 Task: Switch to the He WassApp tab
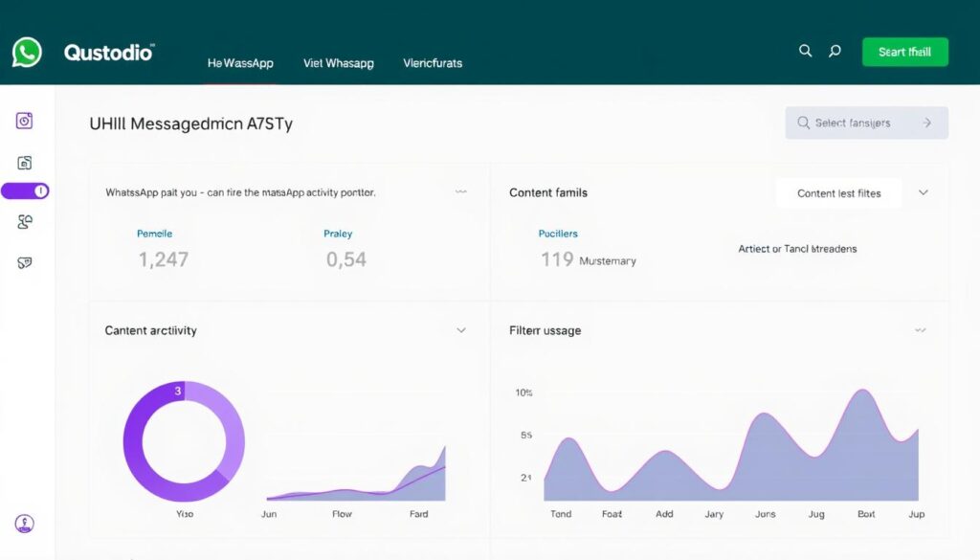click(x=240, y=63)
